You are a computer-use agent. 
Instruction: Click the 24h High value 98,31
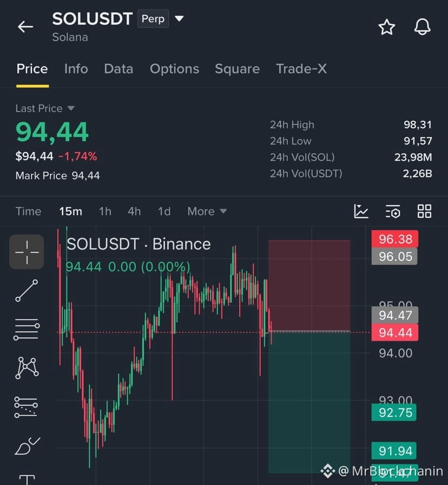click(x=418, y=124)
